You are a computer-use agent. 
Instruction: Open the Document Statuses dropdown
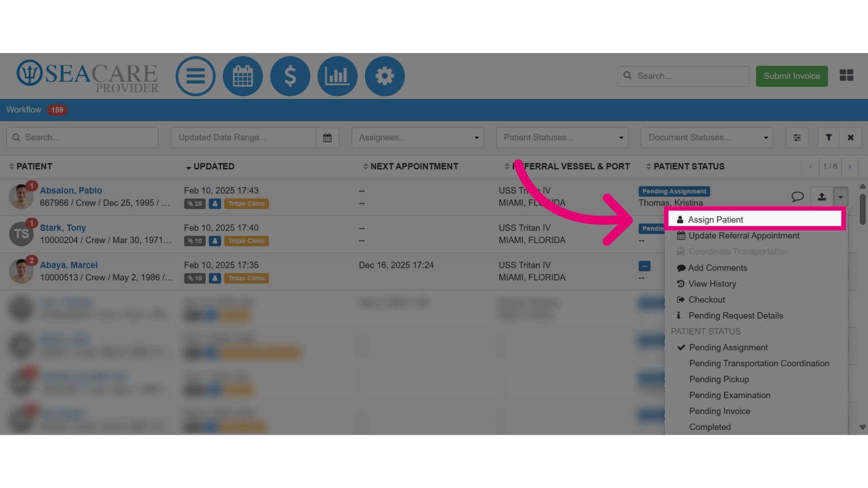pyautogui.click(x=707, y=137)
